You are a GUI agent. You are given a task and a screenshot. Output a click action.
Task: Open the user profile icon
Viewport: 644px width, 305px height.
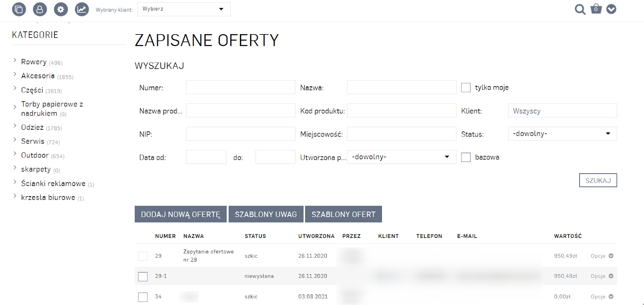40,9
